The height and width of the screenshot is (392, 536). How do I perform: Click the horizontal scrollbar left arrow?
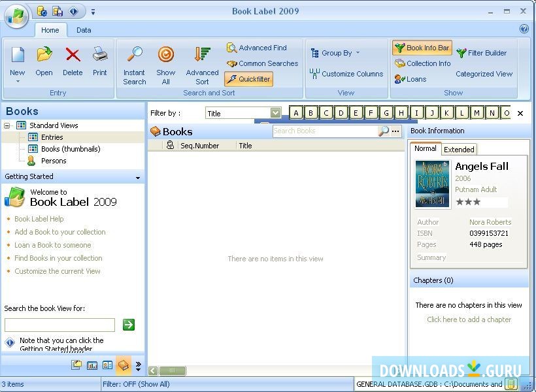pyautogui.click(x=154, y=370)
